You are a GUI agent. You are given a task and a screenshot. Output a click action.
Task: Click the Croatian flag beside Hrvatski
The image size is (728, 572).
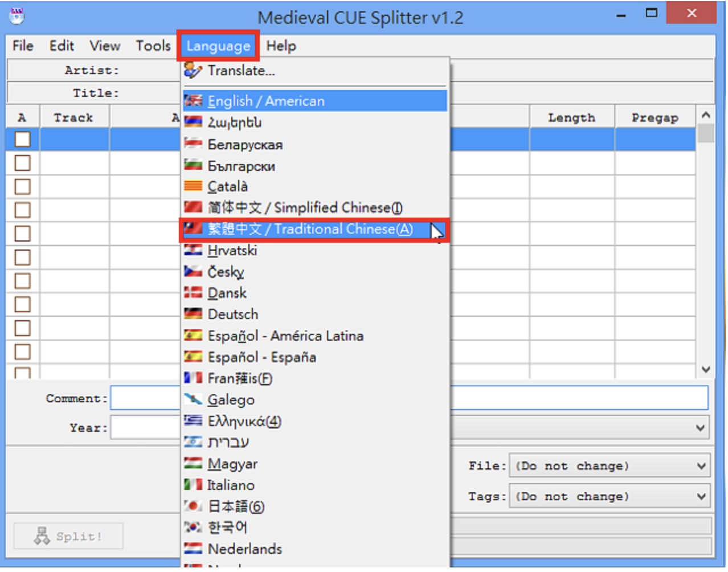click(193, 250)
